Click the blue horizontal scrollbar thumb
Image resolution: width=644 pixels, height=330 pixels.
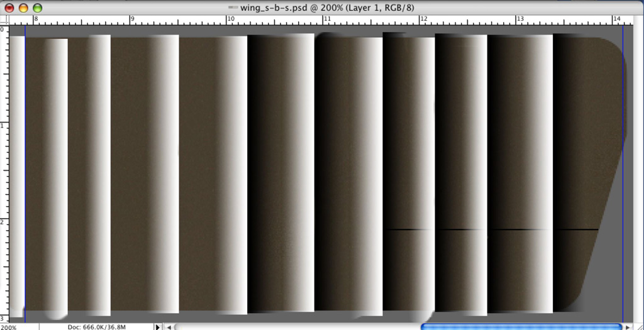click(521, 327)
